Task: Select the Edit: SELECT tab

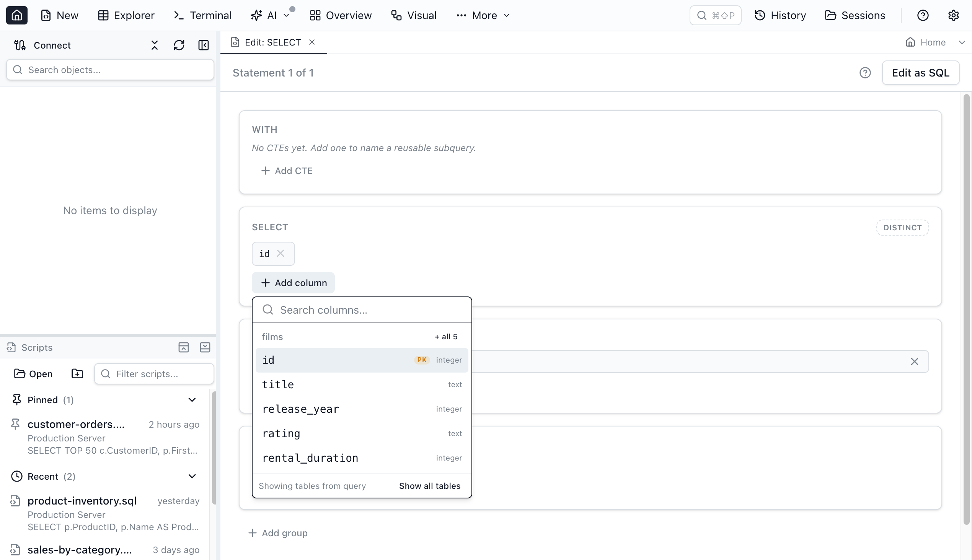Action: coord(273,42)
